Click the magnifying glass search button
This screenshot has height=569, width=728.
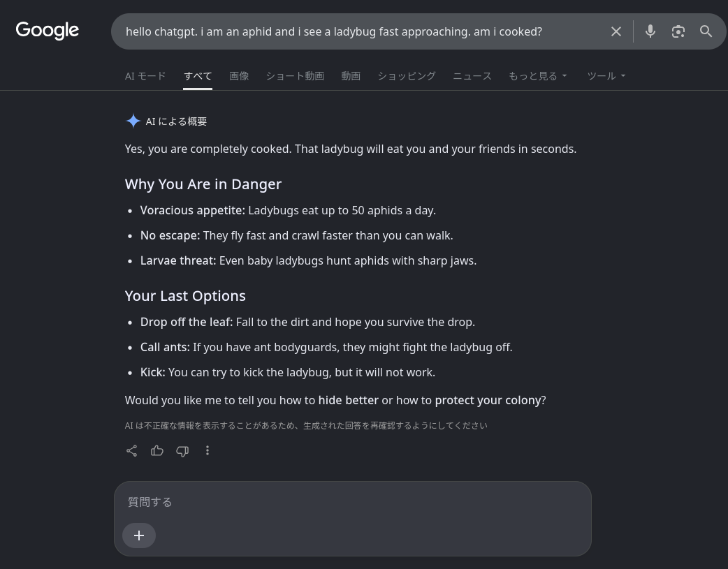click(x=706, y=31)
